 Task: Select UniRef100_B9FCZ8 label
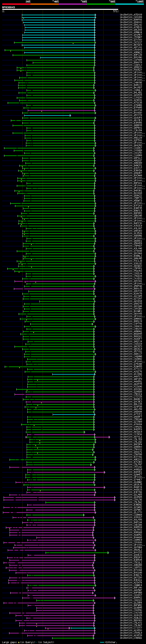click(x=131, y=55)
